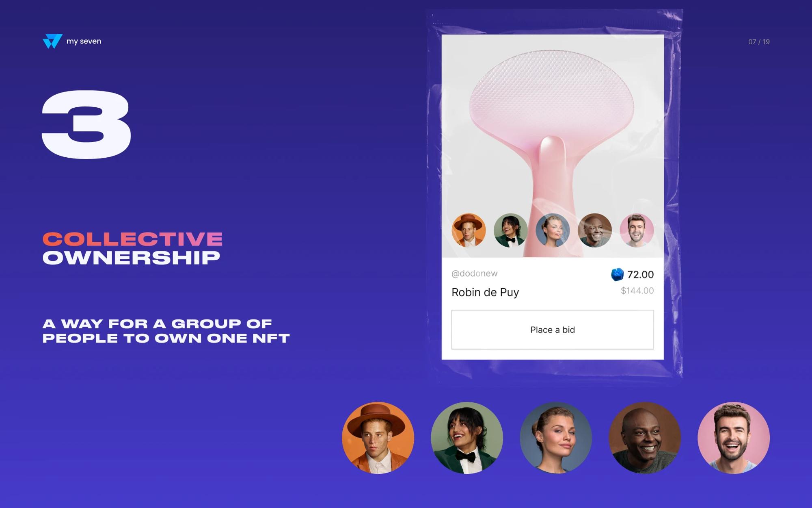
Task: Select large avatar of blonde woman
Action: (x=556, y=438)
